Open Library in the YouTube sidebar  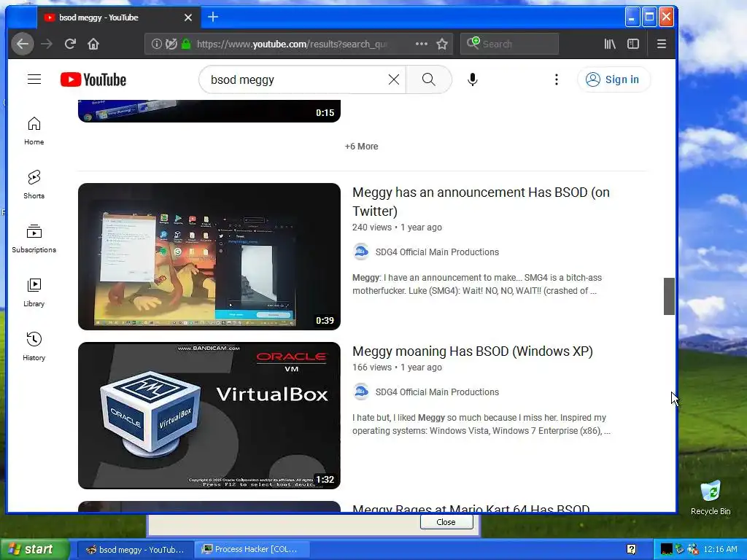[34, 292]
